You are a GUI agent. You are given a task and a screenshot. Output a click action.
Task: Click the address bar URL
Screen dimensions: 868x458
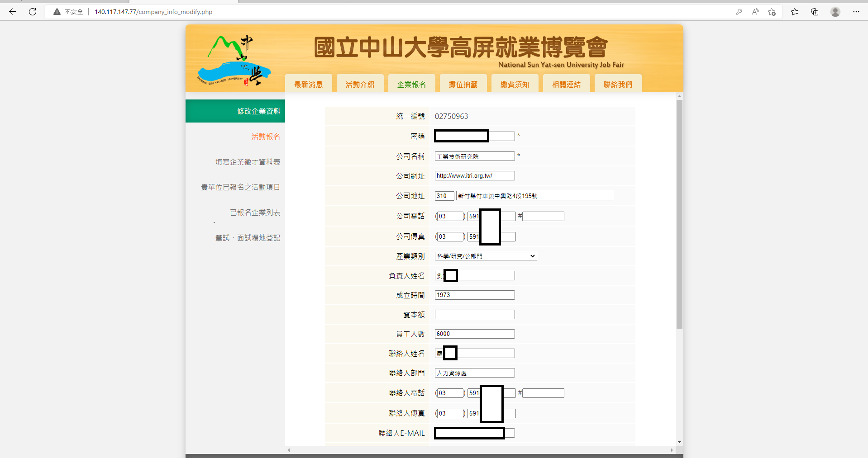click(153, 12)
